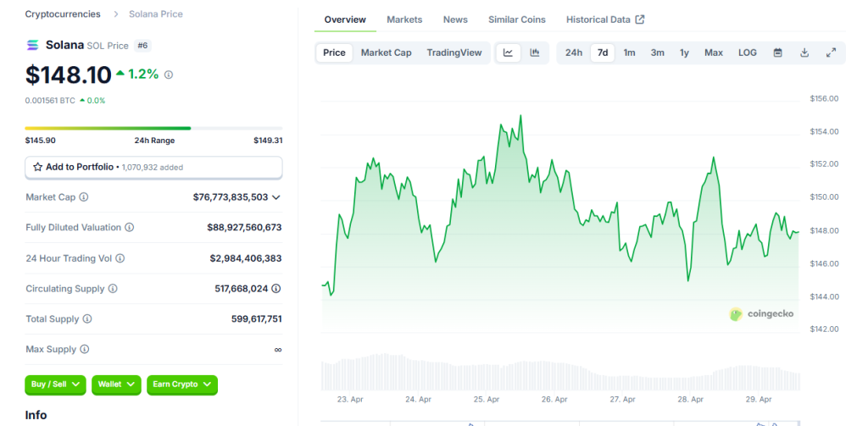Click the $76,773,835,503 market cap value
This screenshot has height=426, width=868.
231,197
